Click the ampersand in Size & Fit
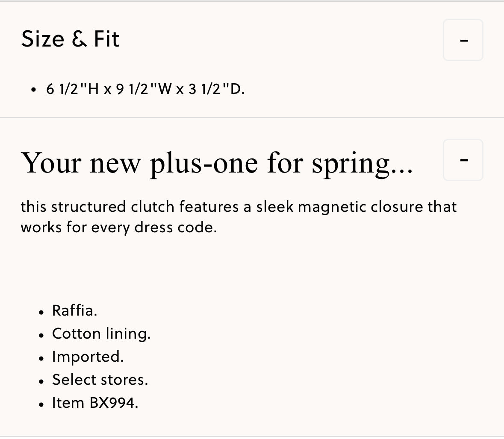This screenshot has width=504, height=439. tap(79, 39)
